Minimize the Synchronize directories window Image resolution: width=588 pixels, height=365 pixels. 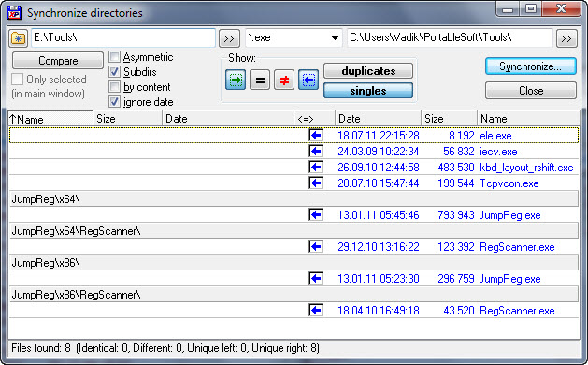click(508, 9)
